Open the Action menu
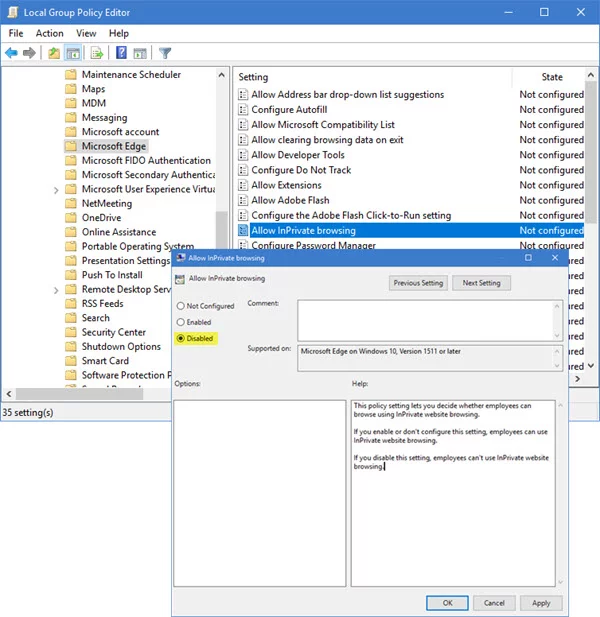The width and height of the screenshot is (600, 617). pyautogui.click(x=50, y=33)
